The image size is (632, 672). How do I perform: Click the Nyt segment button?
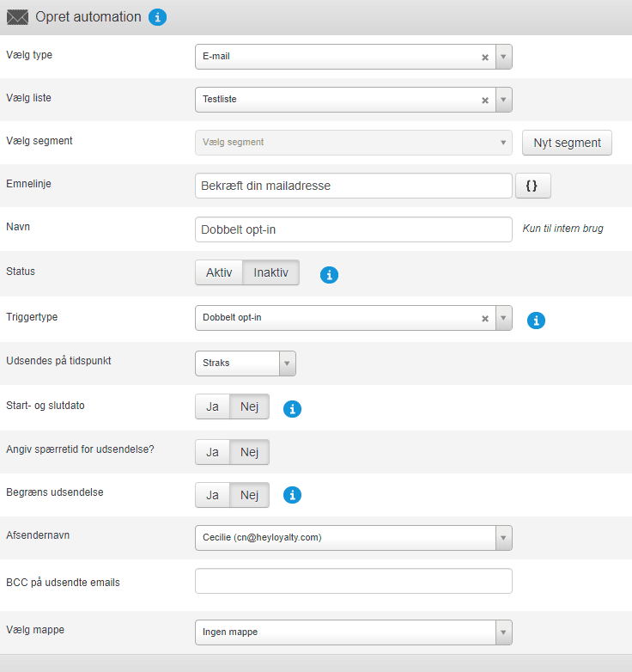point(567,143)
